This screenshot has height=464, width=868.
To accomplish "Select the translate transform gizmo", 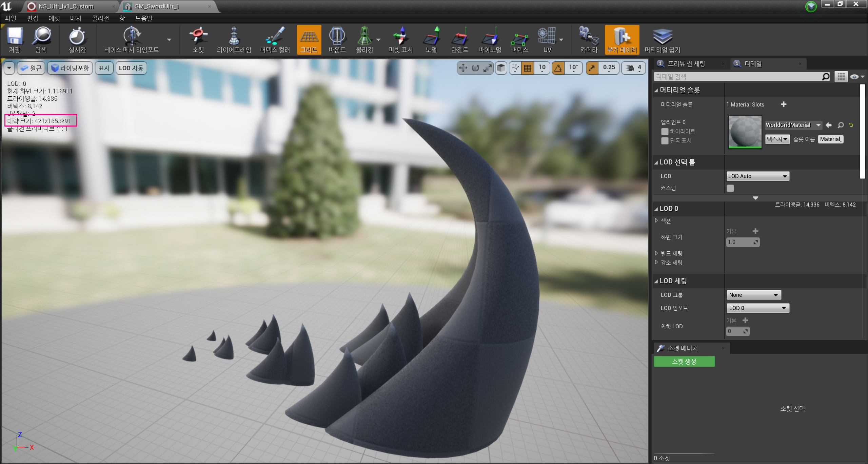I will coord(463,68).
